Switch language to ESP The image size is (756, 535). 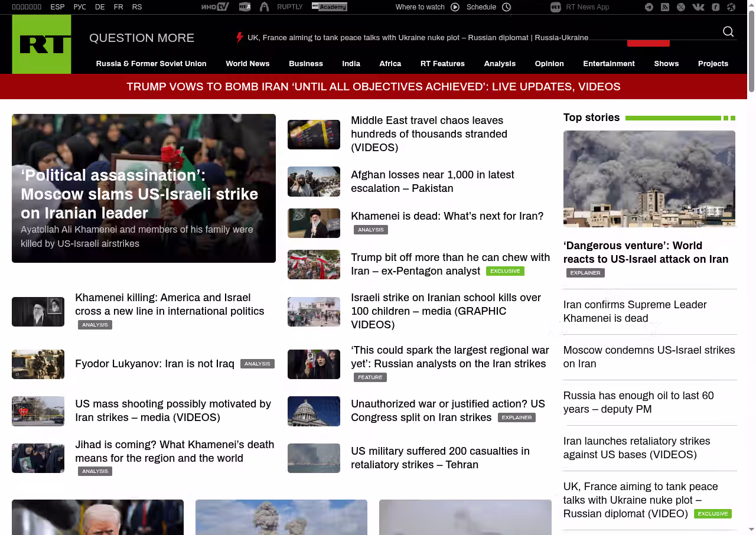click(x=57, y=7)
